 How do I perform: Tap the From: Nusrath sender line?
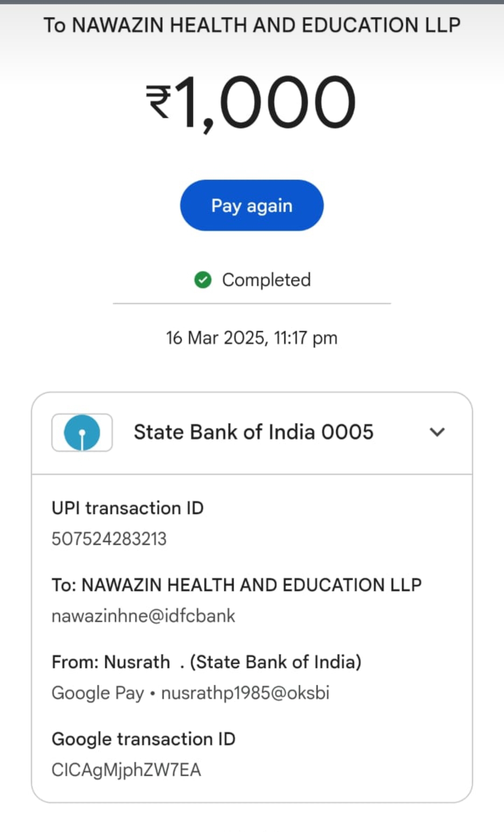(111, 662)
